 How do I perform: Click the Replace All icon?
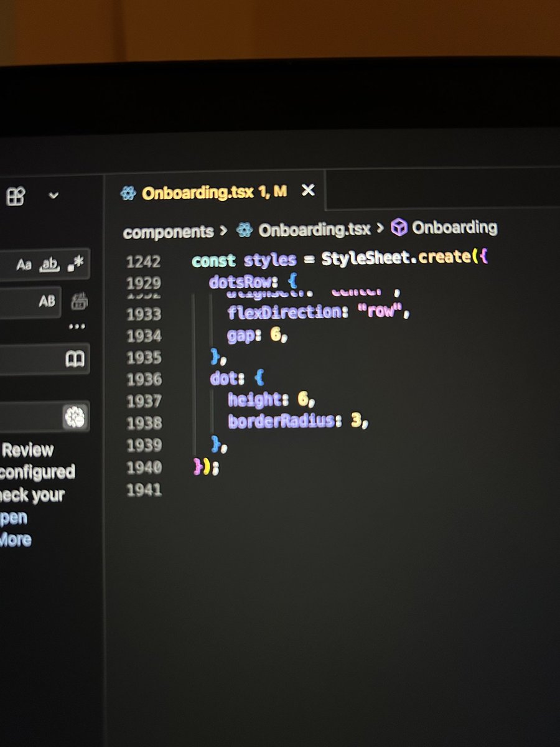[79, 302]
